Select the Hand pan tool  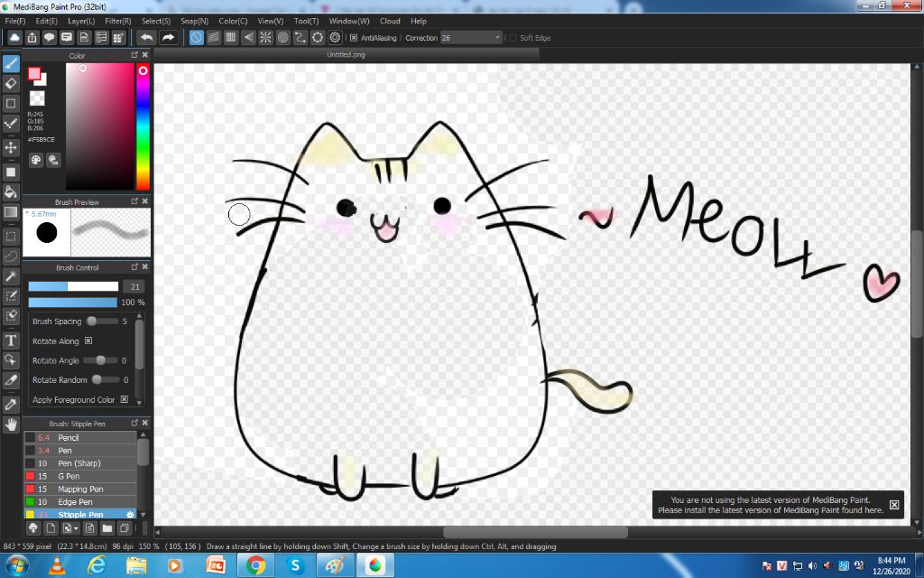(11, 424)
